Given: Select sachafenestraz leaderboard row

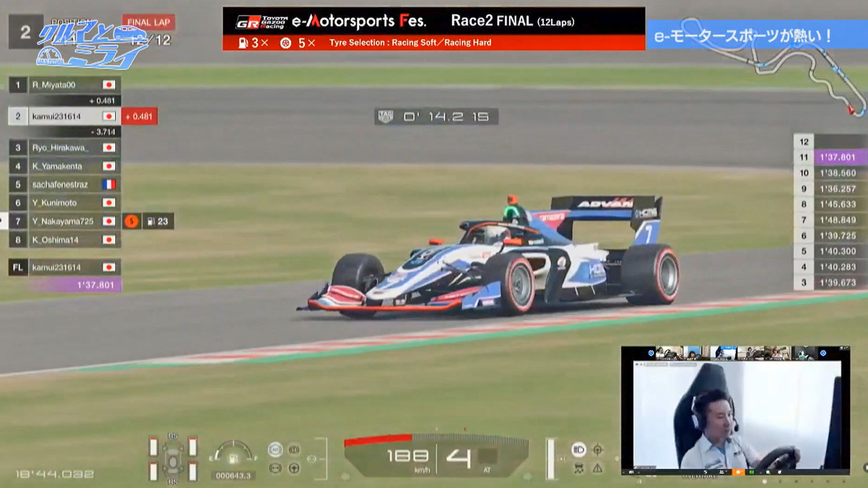Looking at the screenshot, I should point(64,184).
